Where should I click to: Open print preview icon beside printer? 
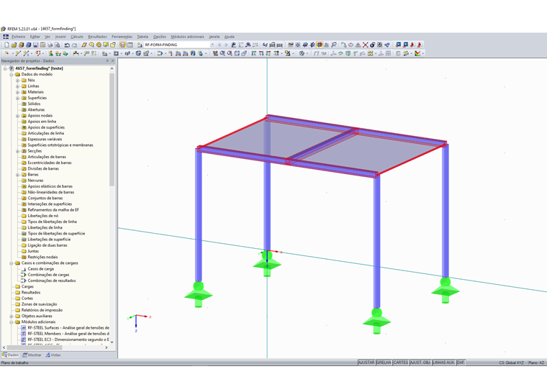(x=58, y=45)
